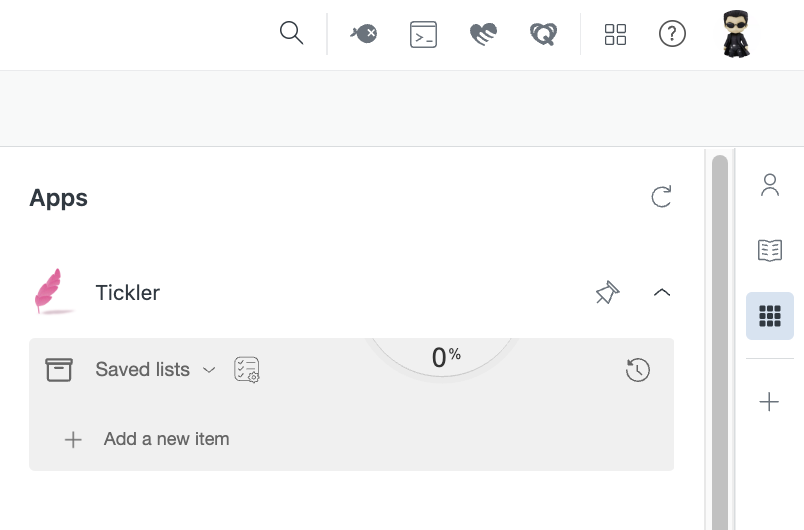Open the book tab in right sidebar
804x530 pixels.
click(x=770, y=250)
